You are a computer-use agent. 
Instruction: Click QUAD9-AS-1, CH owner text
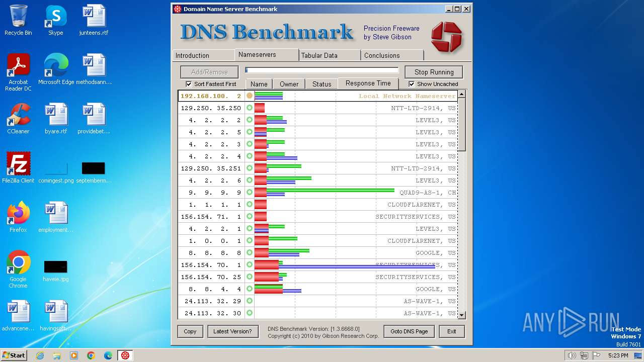[428, 193]
